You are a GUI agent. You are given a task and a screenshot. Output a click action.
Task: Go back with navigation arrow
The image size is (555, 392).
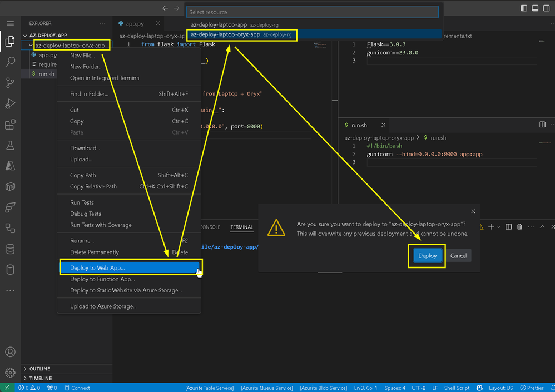(x=165, y=8)
